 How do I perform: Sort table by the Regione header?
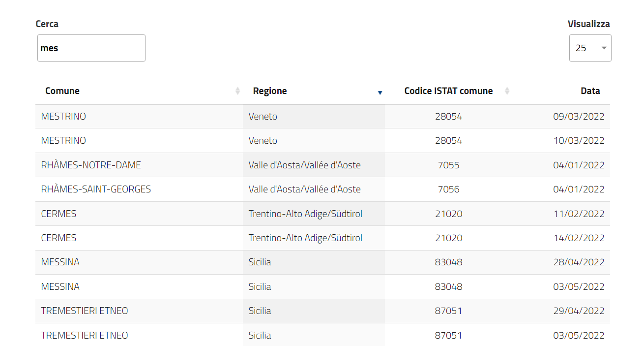tap(270, 91)
